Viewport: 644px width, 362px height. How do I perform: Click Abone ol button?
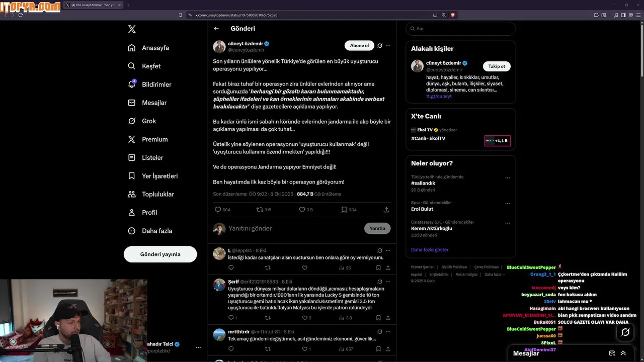pos(359,46)
